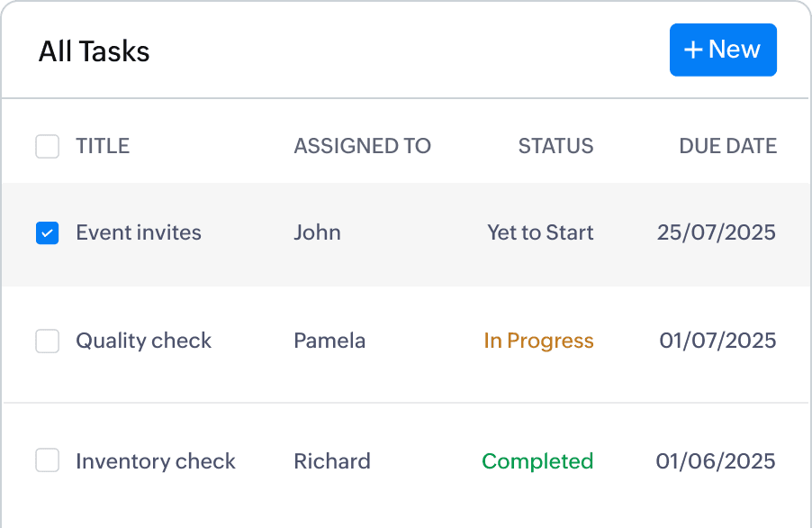Sort by the Title column header
812x528 pixels.
[103, 146]
